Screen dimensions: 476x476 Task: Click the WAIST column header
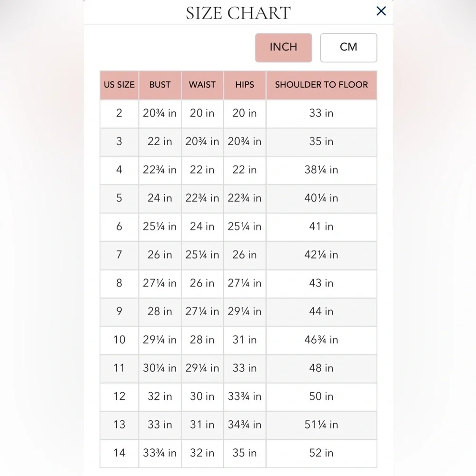pos(202,85)
